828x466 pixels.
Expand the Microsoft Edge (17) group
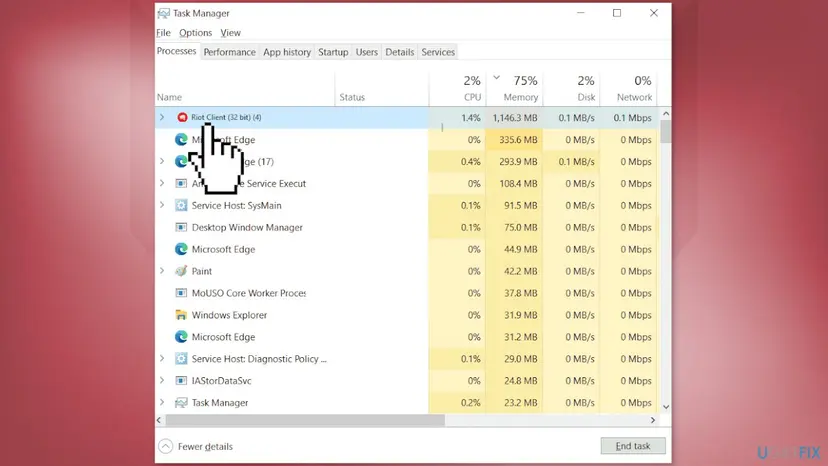[162, 161]
